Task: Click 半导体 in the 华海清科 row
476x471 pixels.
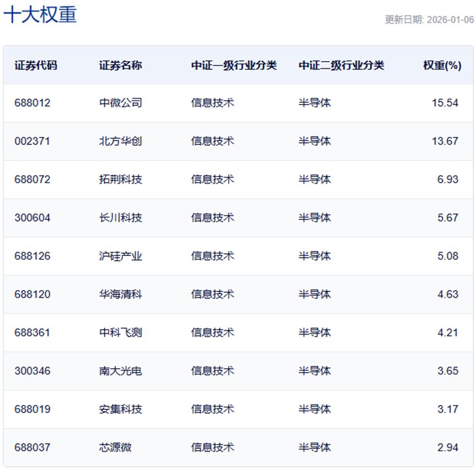Action: [x=315, y=294]
